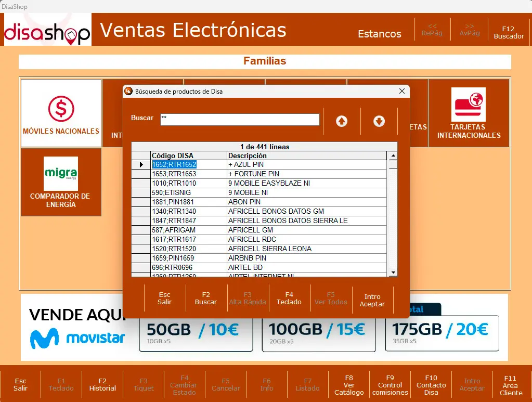The image size is (532, 402).
Task: Click code cell 1881;PIN1881
Action: pos(189,202)
